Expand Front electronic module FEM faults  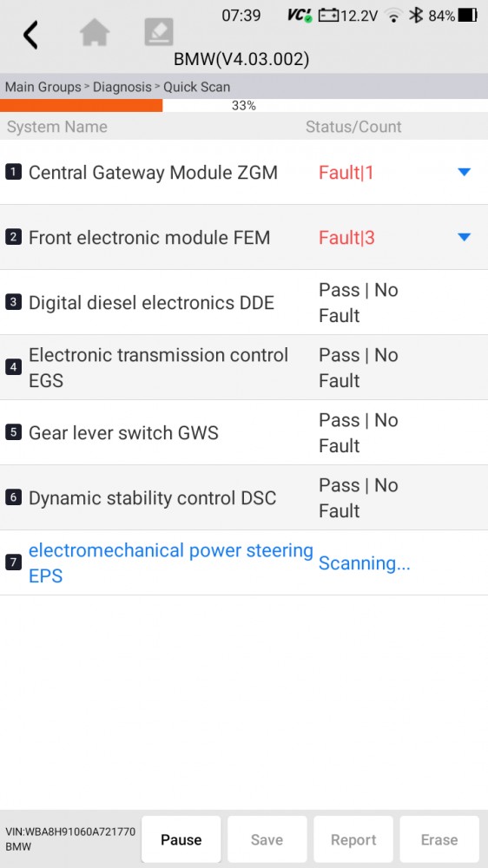[465, 238]
